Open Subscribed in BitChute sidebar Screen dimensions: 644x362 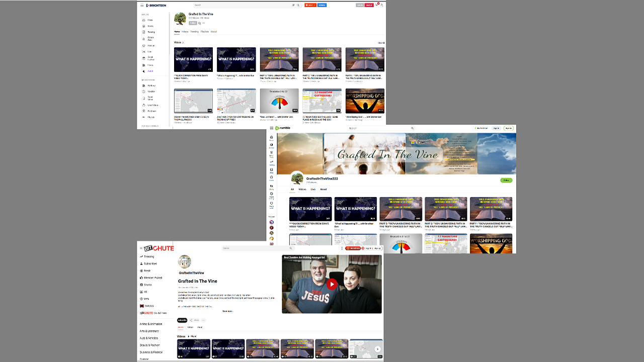[149, 263]
